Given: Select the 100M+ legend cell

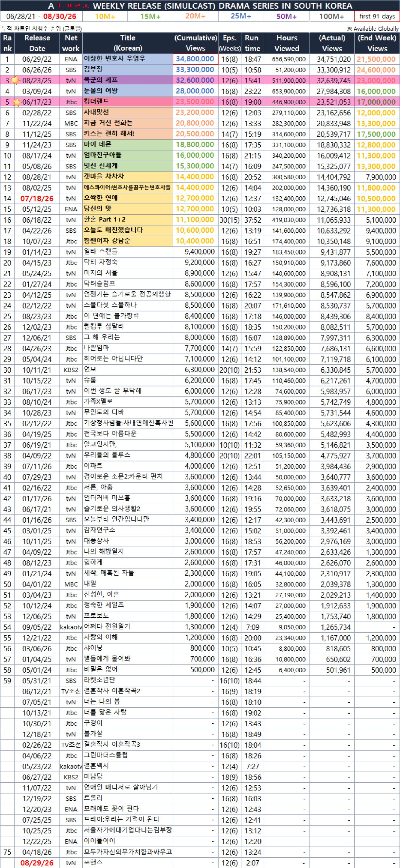Looking at the screenshot, I should coord(332,16).
